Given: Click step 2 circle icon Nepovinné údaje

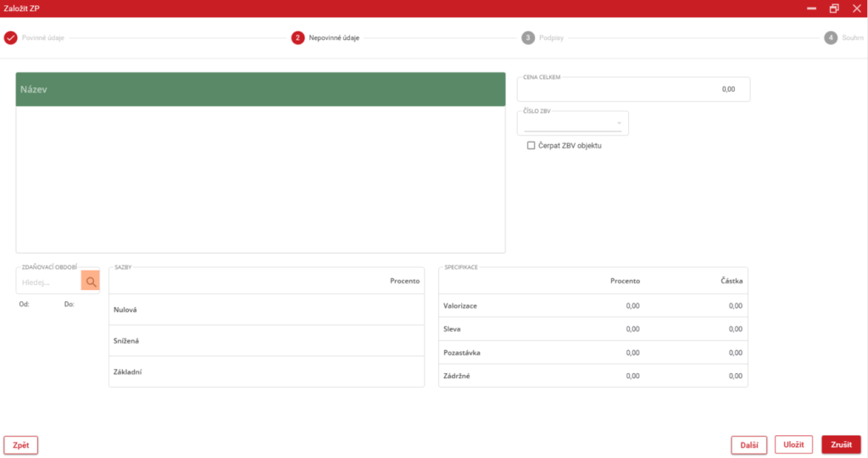Looking at the screenshot, I should [x=298, y=38].
